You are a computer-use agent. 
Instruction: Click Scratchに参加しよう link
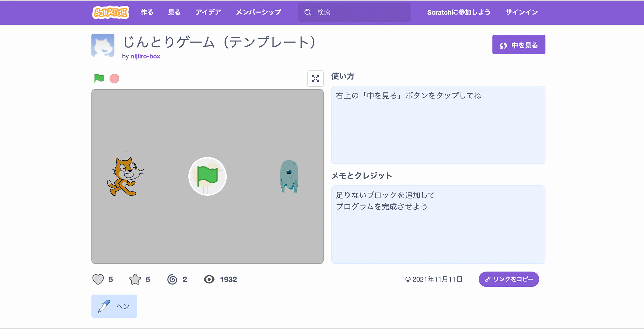[x=459, y=12]
